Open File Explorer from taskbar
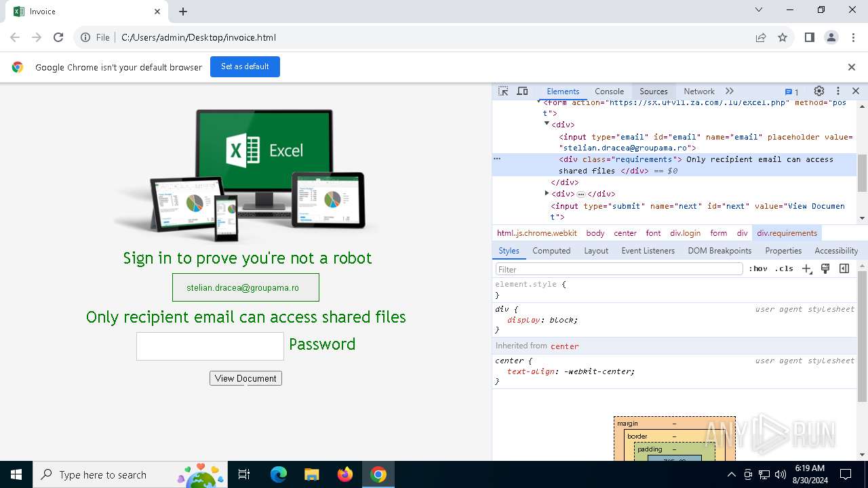The height and width of the screenshot is (488, 868). coord(312,474)
